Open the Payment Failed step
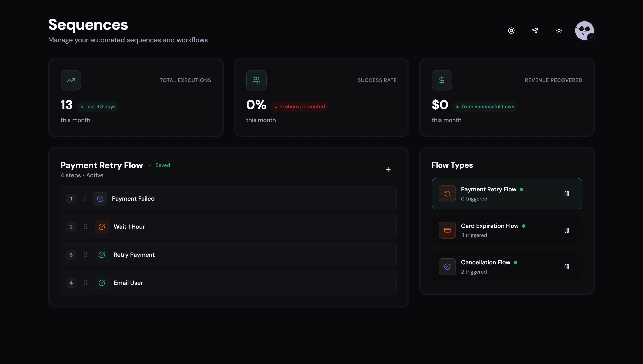This screenshot has height=364, width=643. [x=133, y=199]
